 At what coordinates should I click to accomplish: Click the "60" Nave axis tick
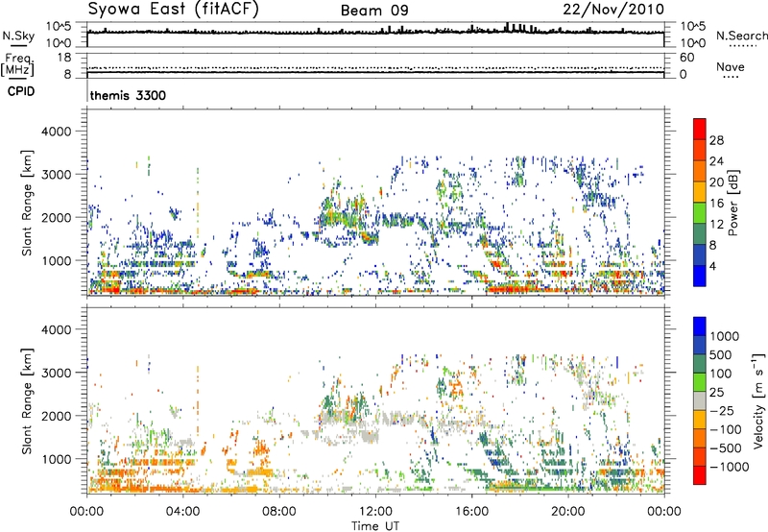[686, 58]
